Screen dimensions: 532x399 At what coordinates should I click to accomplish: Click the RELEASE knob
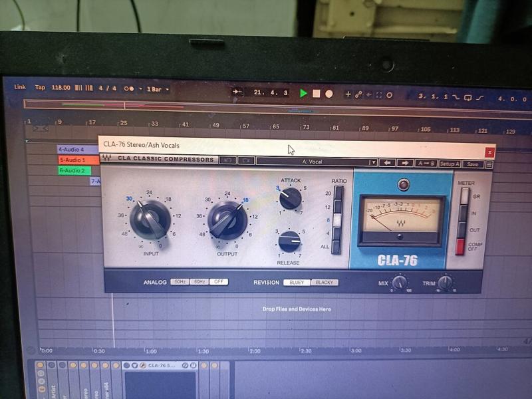(289, 241)
